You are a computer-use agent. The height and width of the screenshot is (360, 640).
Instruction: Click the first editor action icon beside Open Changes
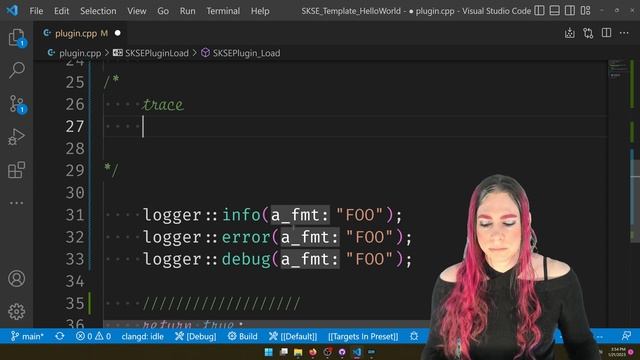(569, 33)
